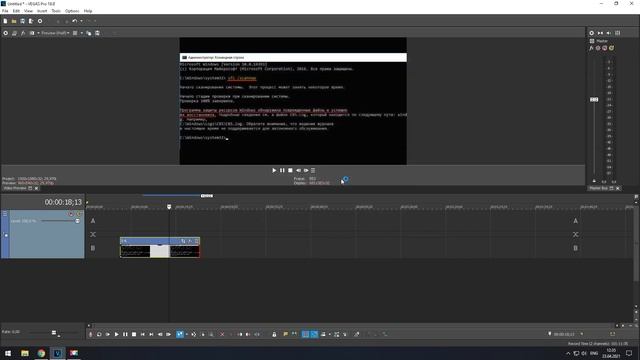The width and height of the screenshot is (640, 360).
Task: Open the Edit menu
Action: tap(16, 11)
